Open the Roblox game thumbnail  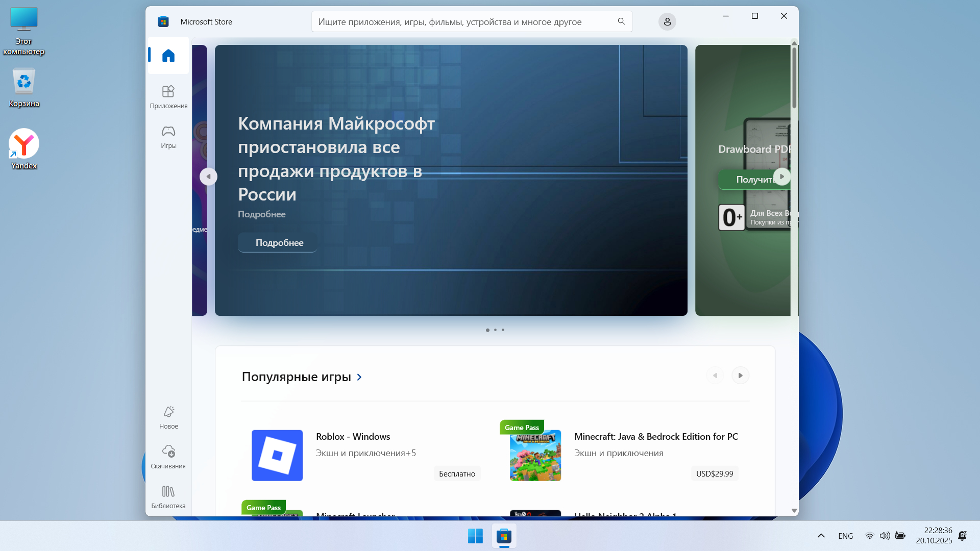[x=277, y=455]
